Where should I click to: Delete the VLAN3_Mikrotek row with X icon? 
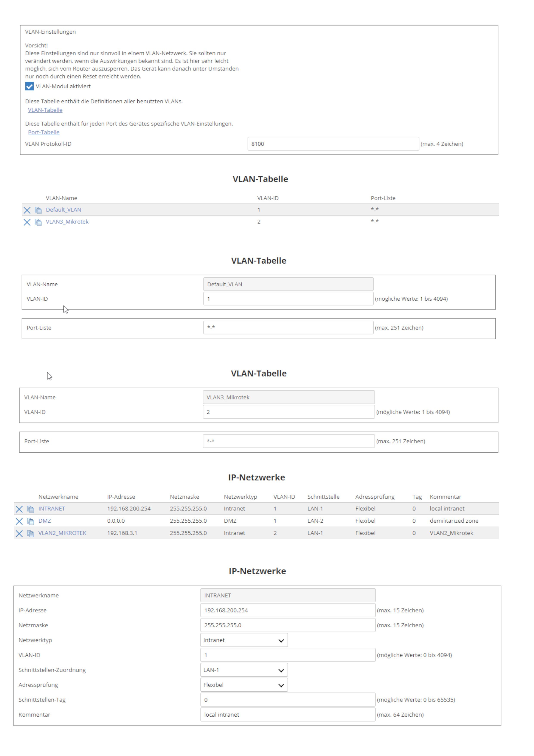click(27, 222)
